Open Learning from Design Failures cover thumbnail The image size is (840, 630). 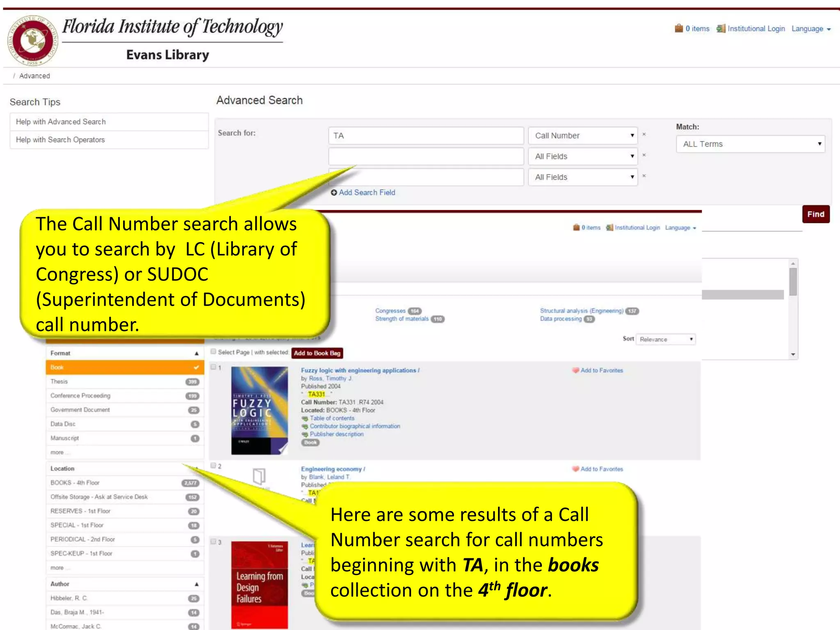259,585
